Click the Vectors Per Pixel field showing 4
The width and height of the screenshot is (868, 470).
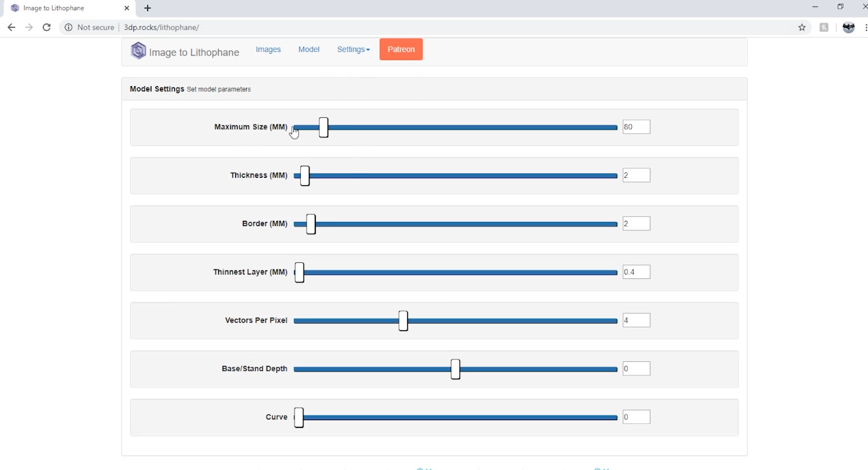point(636,320)
